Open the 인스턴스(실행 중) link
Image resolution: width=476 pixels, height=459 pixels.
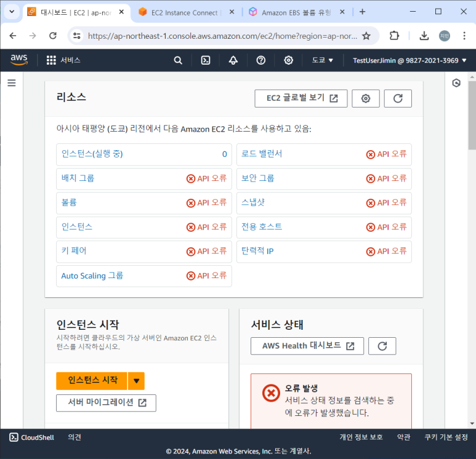pyautogui.click(x=92, y=154)
